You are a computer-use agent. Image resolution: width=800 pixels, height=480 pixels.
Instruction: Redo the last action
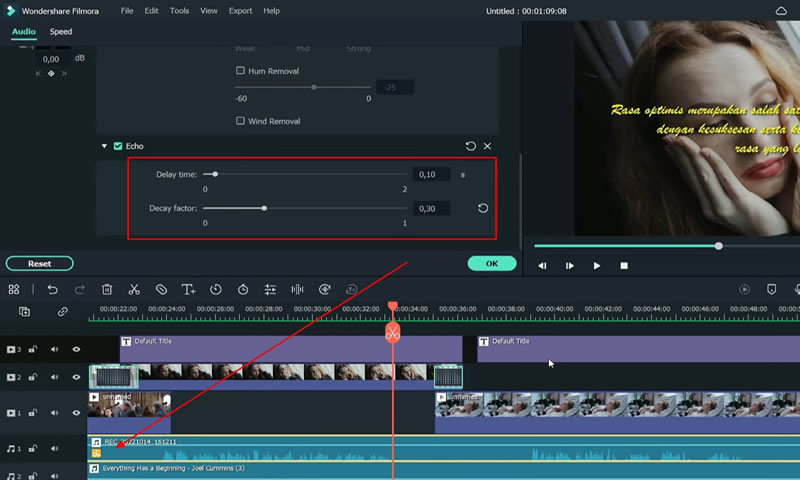pos(80,289)
